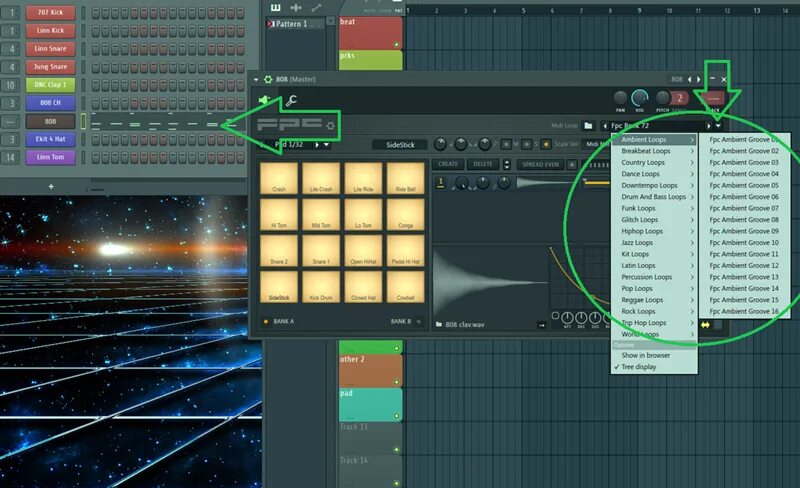Click the gear icon in the 808 (Master) title bar
800x488 pixels.
pyautogui.click(x=268, y=79)
